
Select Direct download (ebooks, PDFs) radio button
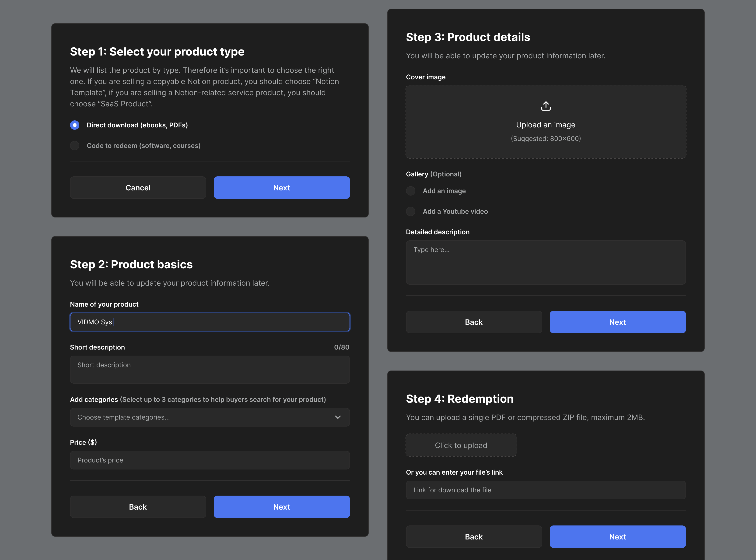point(75,125)
